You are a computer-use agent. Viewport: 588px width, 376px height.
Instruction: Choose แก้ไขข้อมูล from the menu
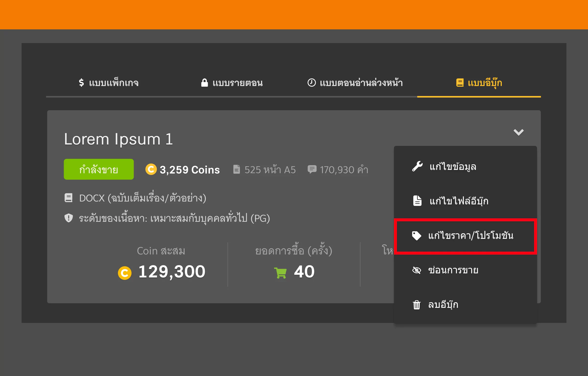click(x=465, y=166)
